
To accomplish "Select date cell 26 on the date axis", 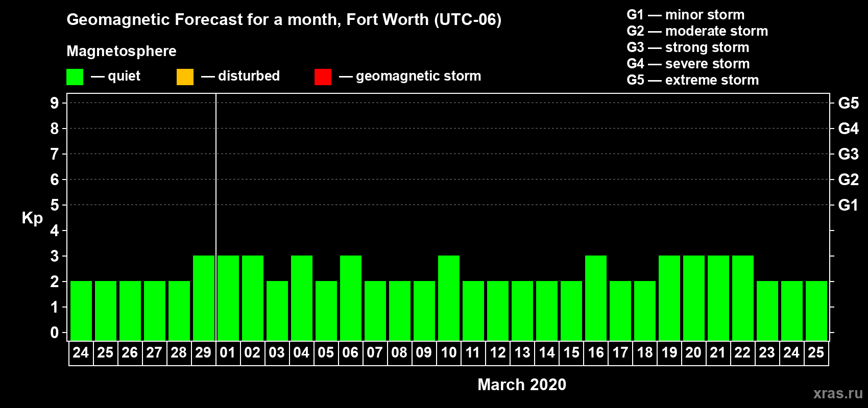I will [x=130, y=353].
